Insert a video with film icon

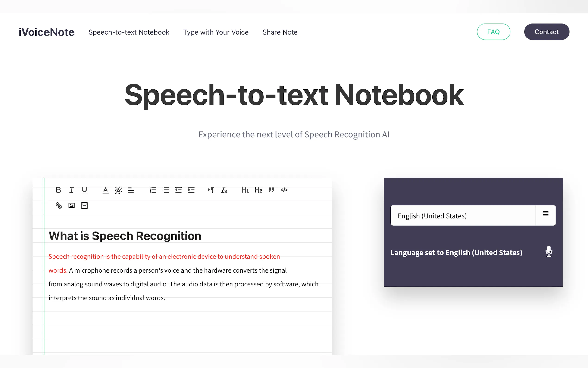pos(84,205)
